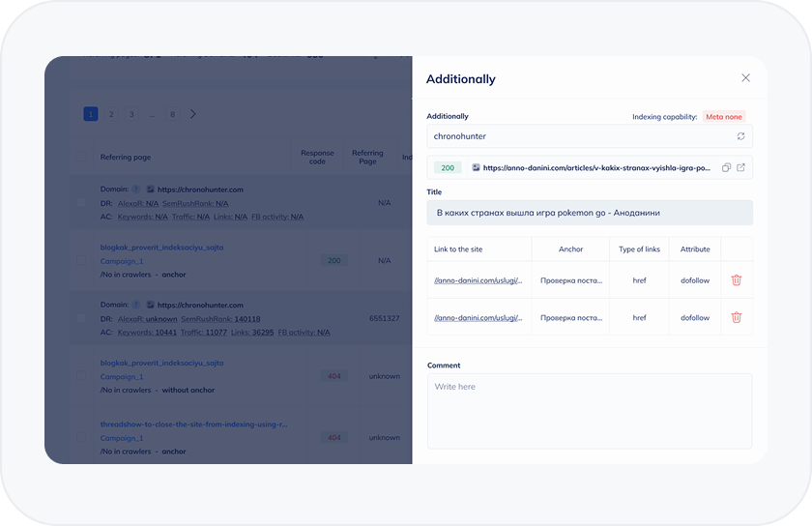812x526 pixels.
Task: Focus the chronohunter Additionally input
Action: [x=590, y=136]
